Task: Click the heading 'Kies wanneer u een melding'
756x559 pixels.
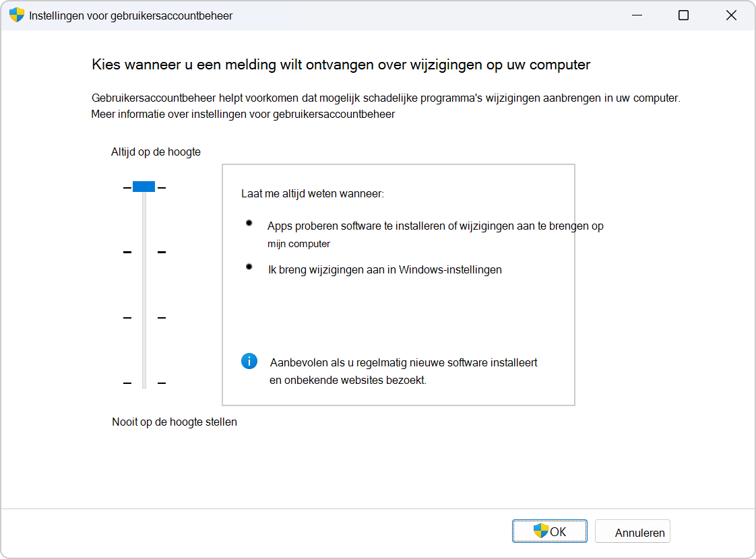Action: pyautogui.click(x=341, y=65)
